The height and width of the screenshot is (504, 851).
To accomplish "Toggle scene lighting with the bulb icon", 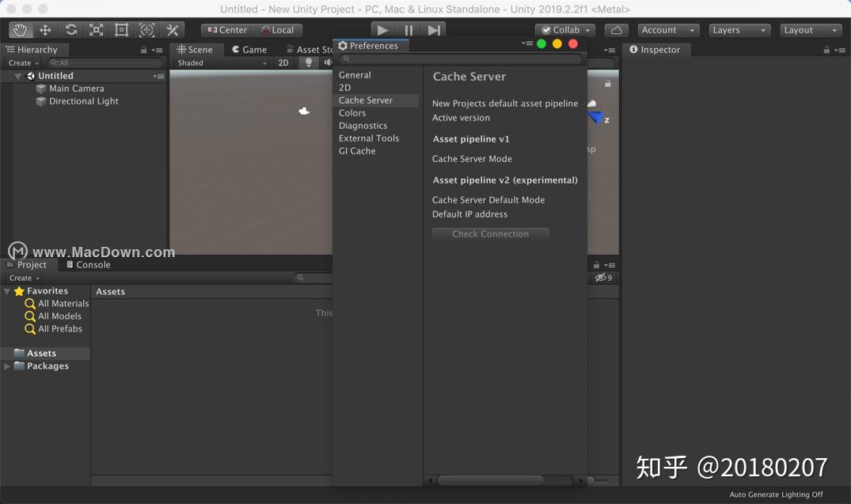I will pyautogui.click(x=308, y=63).
